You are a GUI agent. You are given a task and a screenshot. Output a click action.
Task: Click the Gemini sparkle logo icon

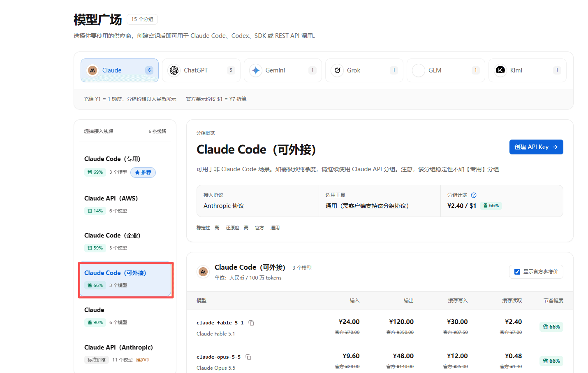pyautogui.click(x=256, y=70)
